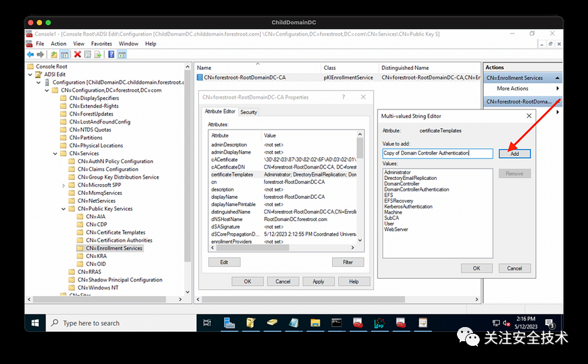Image resolution: width=588 pixels, height=364 pixels.
Task: Click the certificate icon on the taskbar
Action: click(423, 323)
